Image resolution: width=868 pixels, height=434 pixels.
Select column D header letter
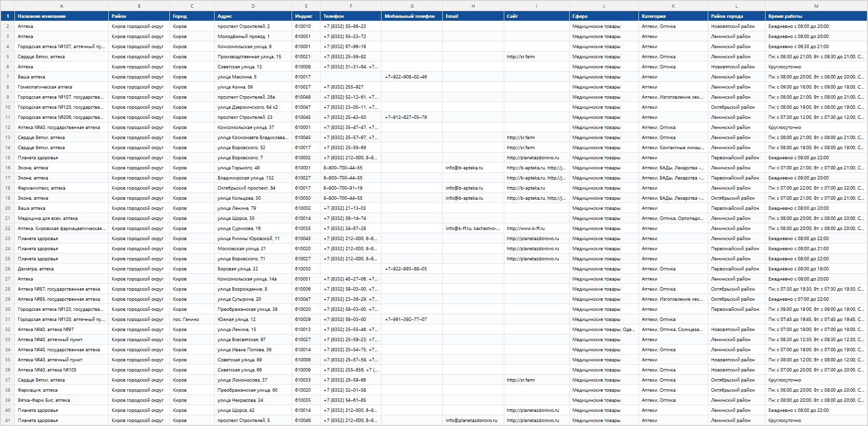(253, 6)
